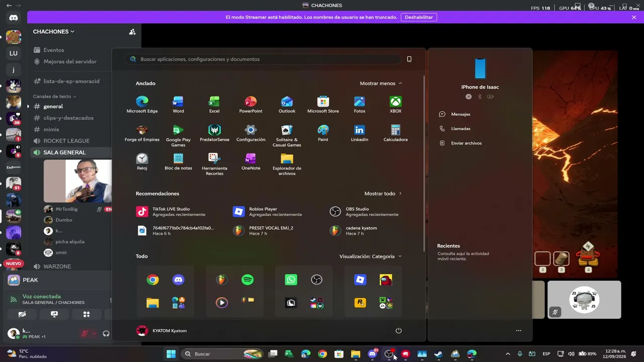Launch FL Studio from the Todo grid
The width and height of the screenshot is (644, 362).
click(x=221, y=280)
